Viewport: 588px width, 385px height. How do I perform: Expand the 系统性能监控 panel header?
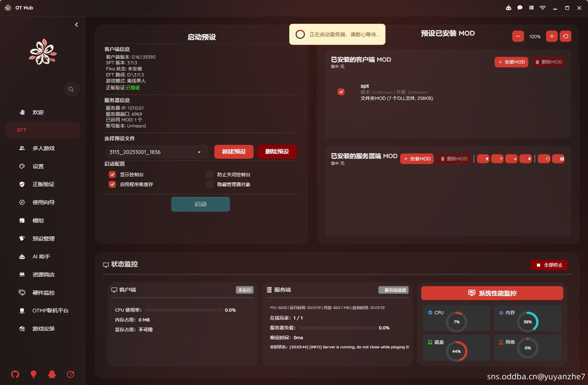click(492, 293)
